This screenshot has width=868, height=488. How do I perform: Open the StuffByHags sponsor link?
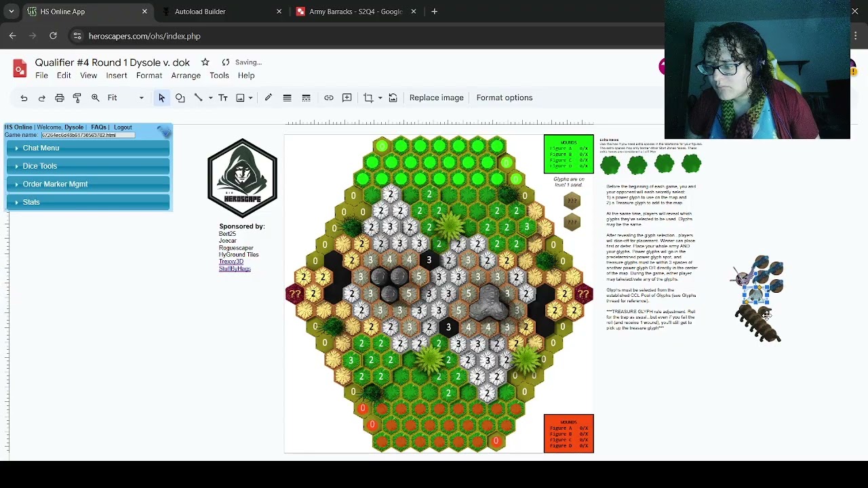tap(235, 269)
